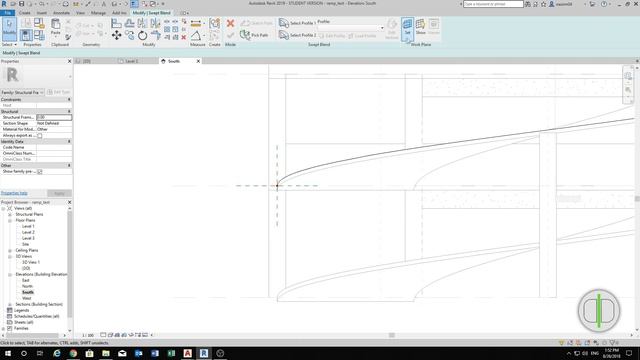Click the Aligned Dimension measure icon

[196, 23]
